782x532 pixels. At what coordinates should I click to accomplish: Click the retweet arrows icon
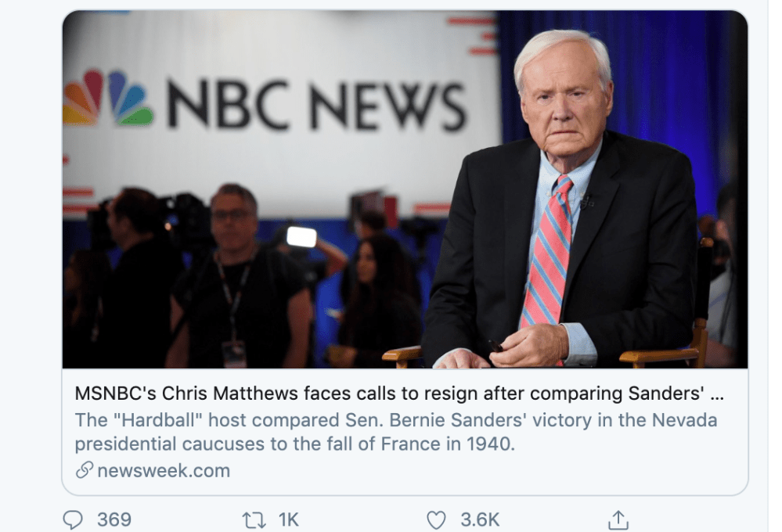(x=252, y=519)
